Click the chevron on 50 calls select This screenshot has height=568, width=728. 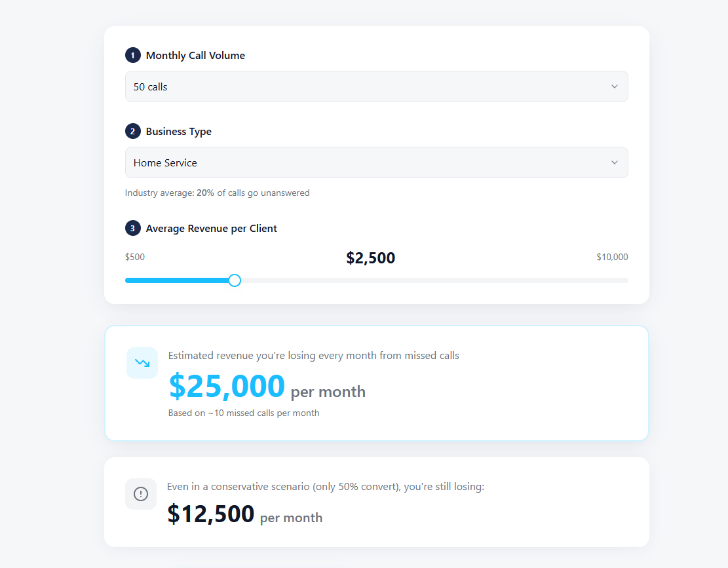click(614, 86)
